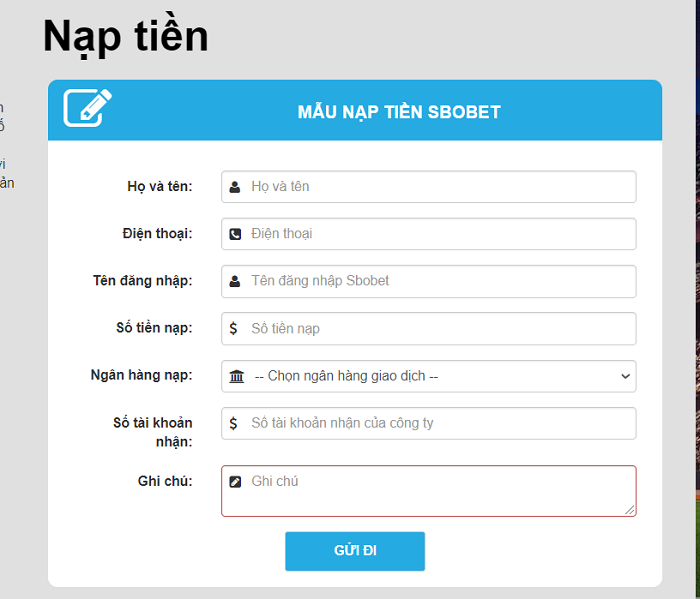This screenshot has height=599, width=700.
Task: Click the phone icon in Điện thoại field
Action: 235,234
